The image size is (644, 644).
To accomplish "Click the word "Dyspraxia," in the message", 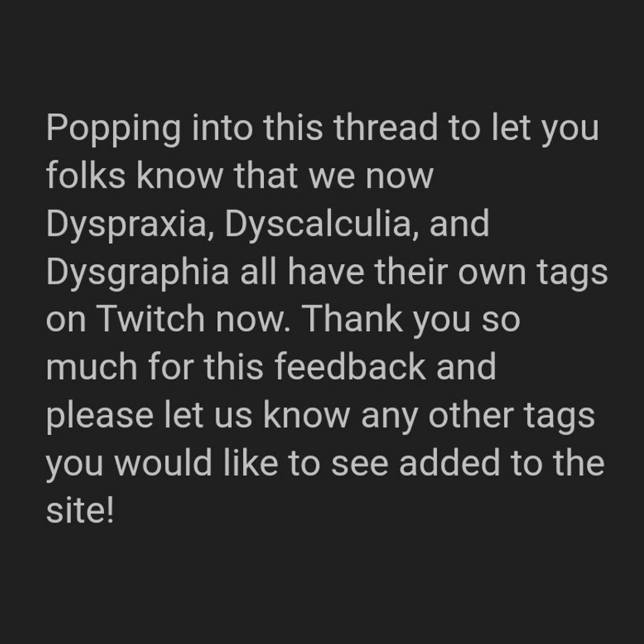I will tap(130, 225).
